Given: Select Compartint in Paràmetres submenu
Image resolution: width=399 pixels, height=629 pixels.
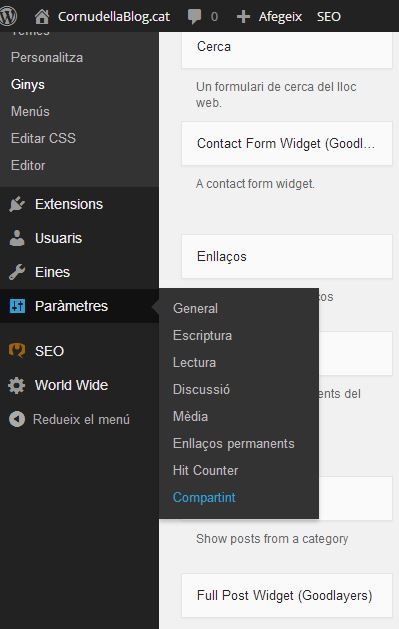Looking at the screenshot, I should [x=204, y=497].
